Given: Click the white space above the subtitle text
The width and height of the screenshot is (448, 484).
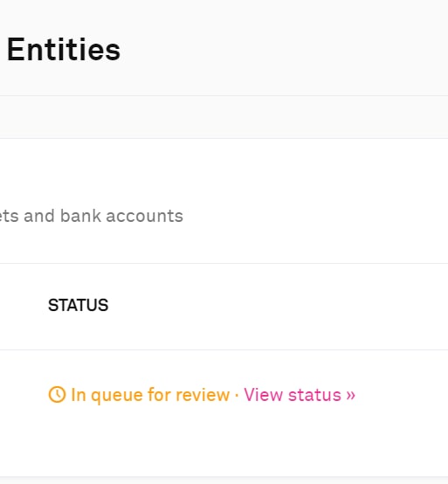Looking at the screenshot, I should (224, 173).
